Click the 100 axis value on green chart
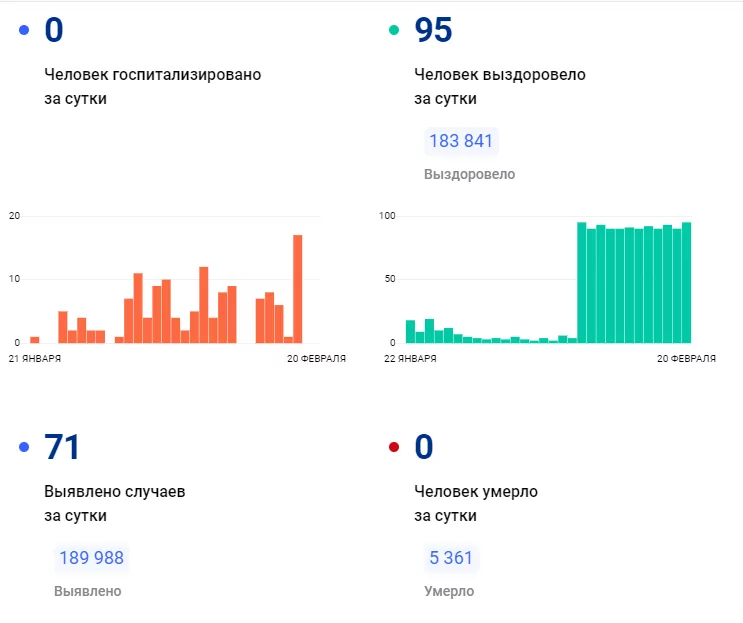The width and height of the screenshot is (743, 623). point(387,216)
